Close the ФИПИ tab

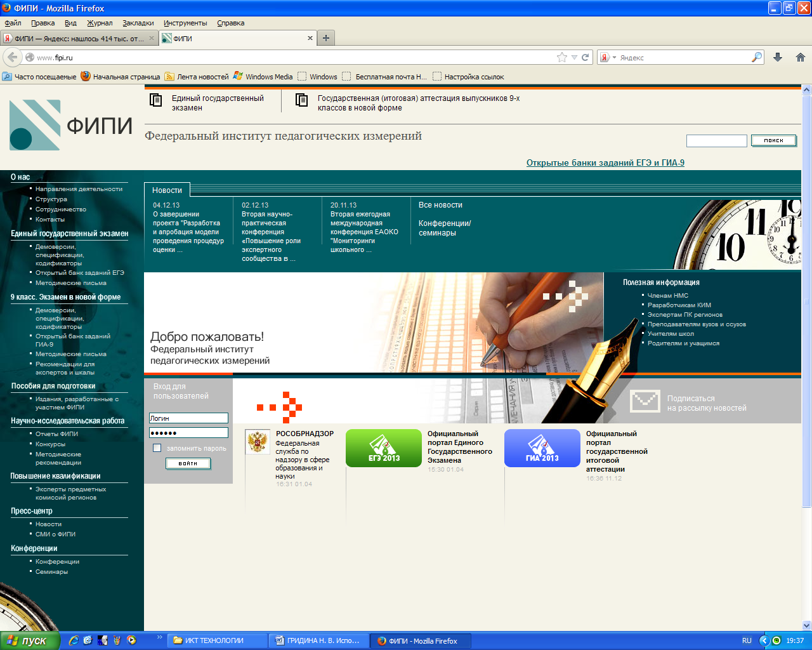click(x=310, y=38)
